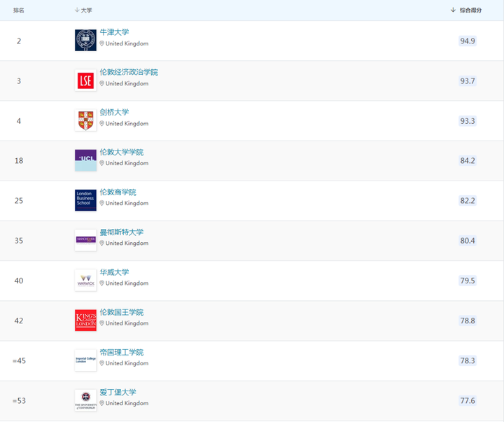Click the score 80.4 cell
Viewport: 504px width, 422px height.
coord(468,241)
